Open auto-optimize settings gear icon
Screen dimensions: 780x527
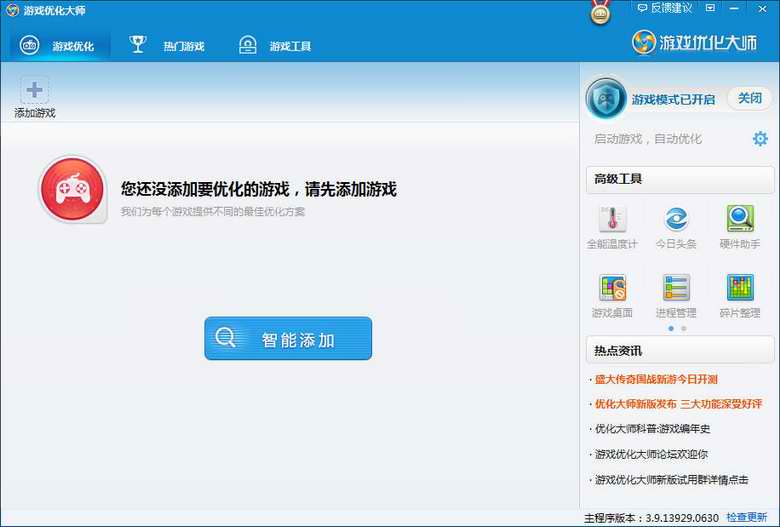click(x=760, y=138)
